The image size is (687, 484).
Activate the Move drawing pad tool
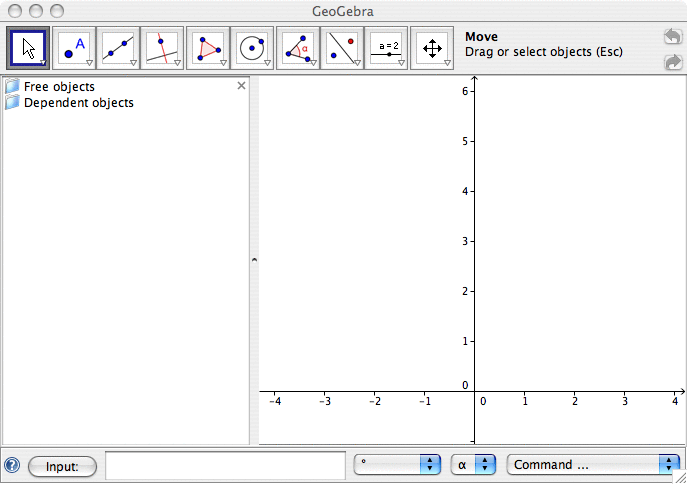pyautogui.click(x=432, y=47)
